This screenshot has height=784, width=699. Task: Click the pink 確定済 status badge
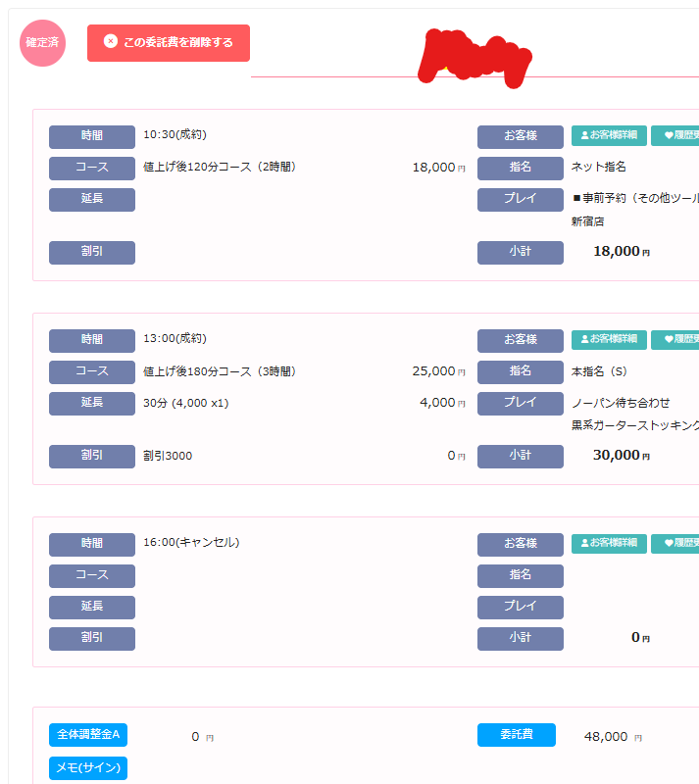click(43, 43)
